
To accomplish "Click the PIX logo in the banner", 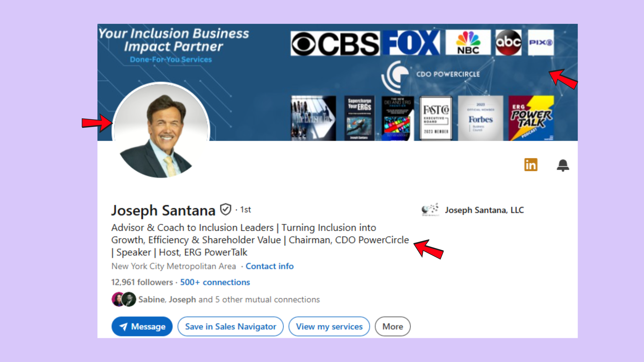I will pos(541,43).
